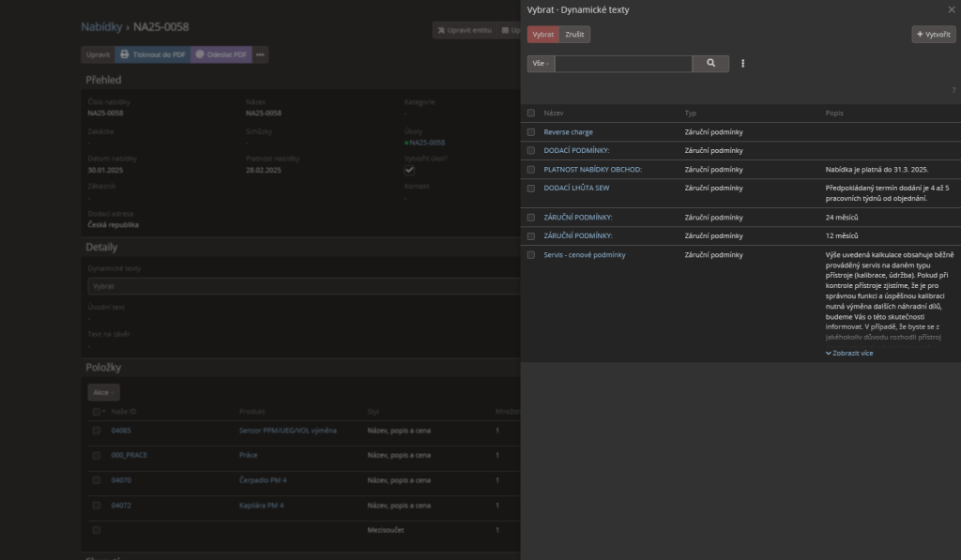Close the Vybrat dialog with the X
The image size is (961, 560).
coord(951,9)
